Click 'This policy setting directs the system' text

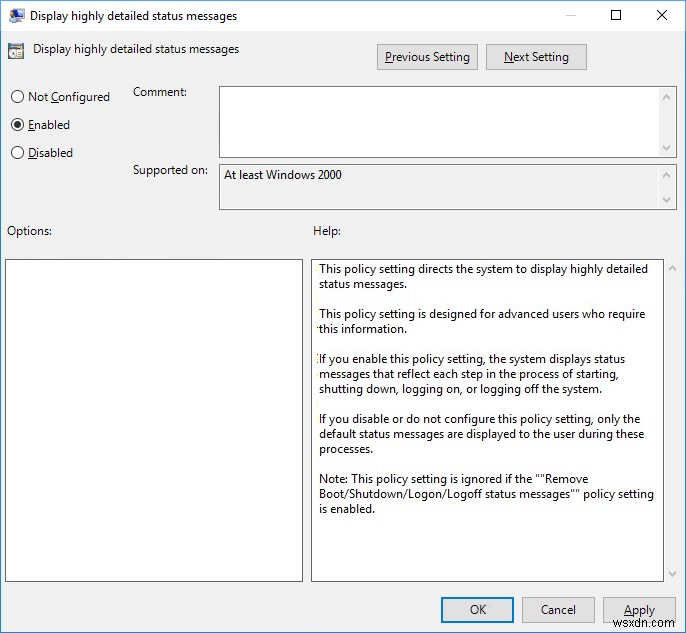(x=483, y=276)
